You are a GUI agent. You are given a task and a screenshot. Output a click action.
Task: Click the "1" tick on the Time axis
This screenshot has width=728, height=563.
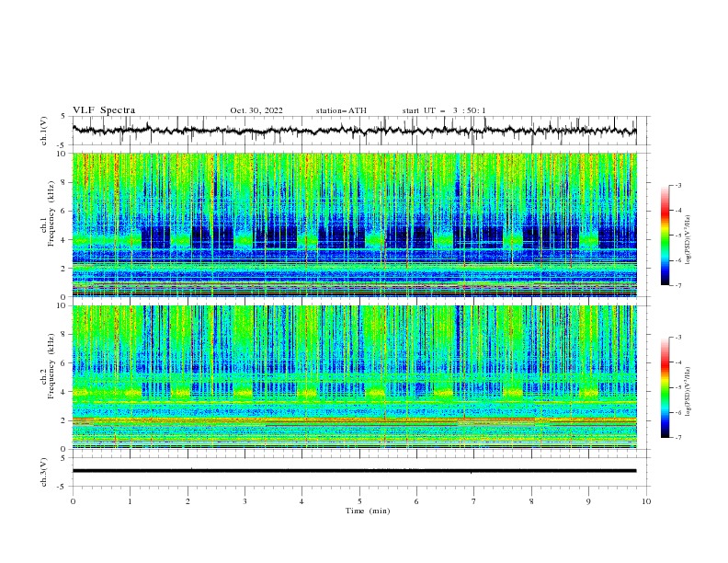pos(130,501)
